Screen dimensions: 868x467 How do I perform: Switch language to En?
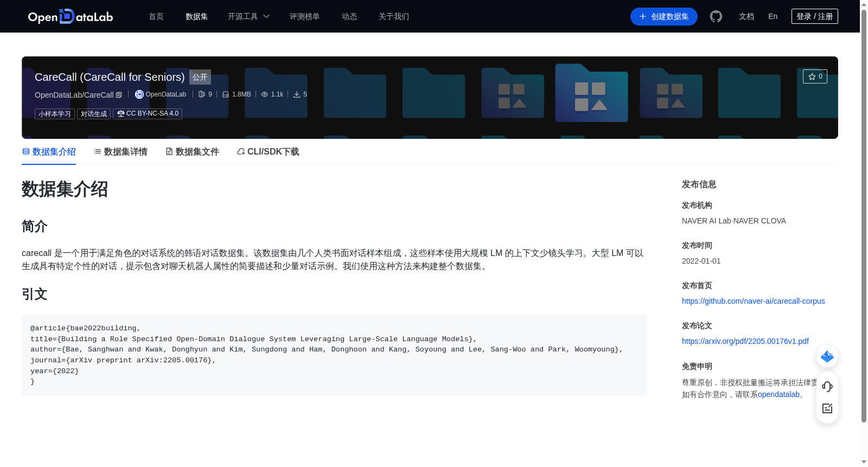coord(773,16)
